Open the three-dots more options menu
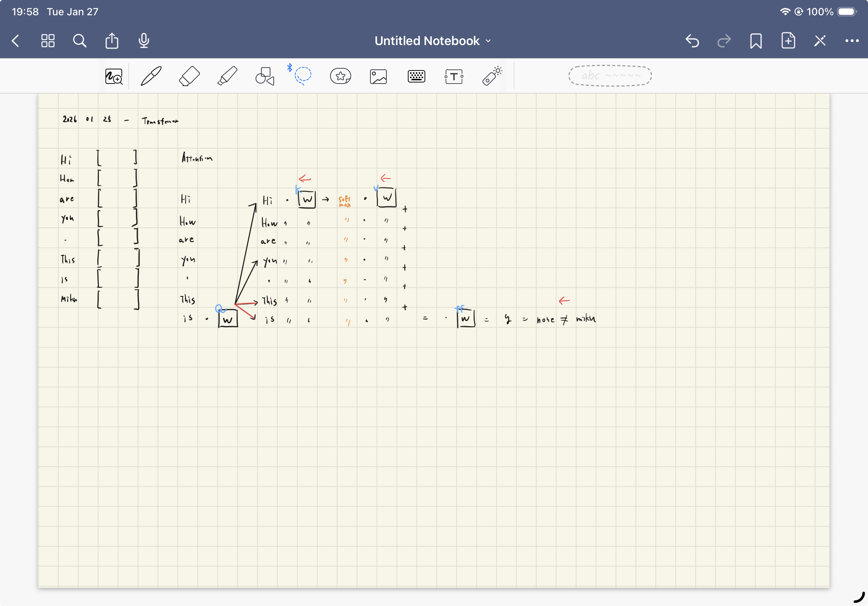 (x=852, y=41)
